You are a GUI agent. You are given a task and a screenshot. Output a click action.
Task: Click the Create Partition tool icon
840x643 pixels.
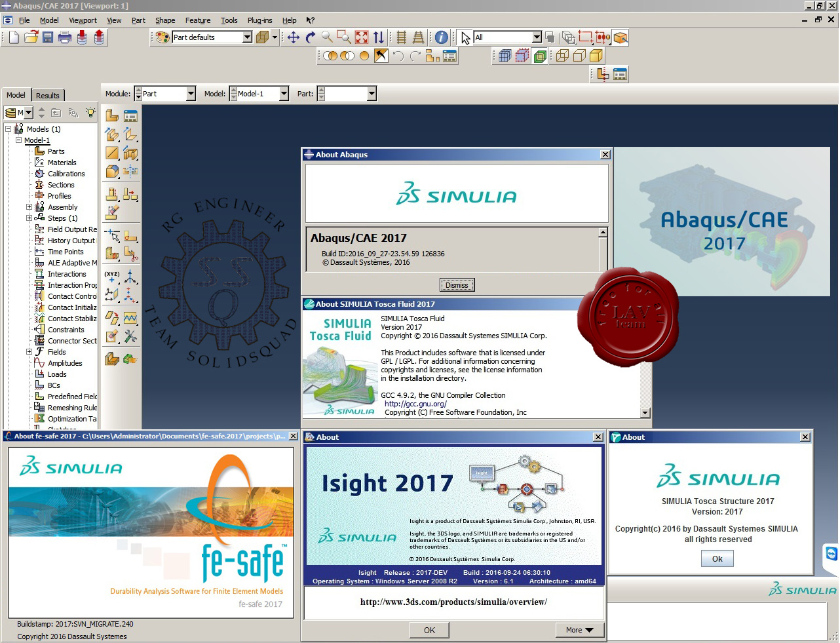112,252
